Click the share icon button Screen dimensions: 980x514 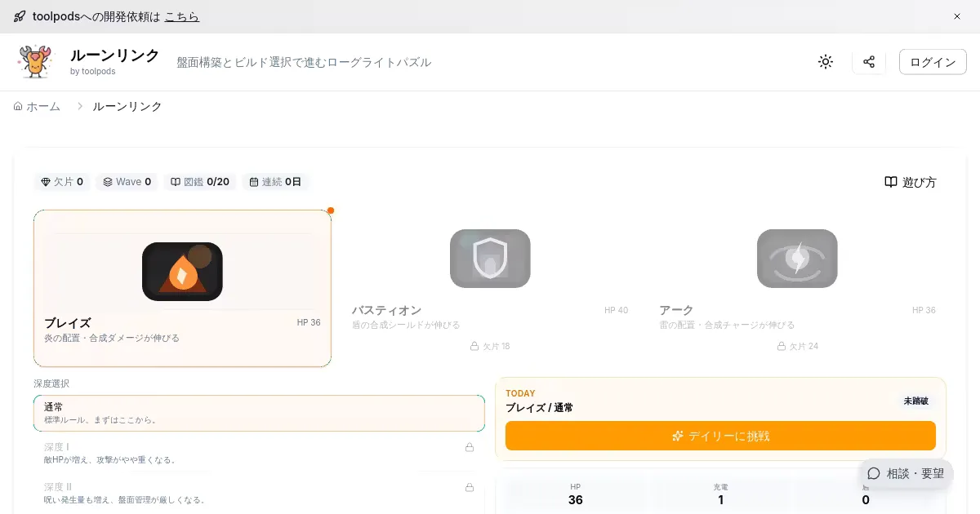[x=869, y=62]
